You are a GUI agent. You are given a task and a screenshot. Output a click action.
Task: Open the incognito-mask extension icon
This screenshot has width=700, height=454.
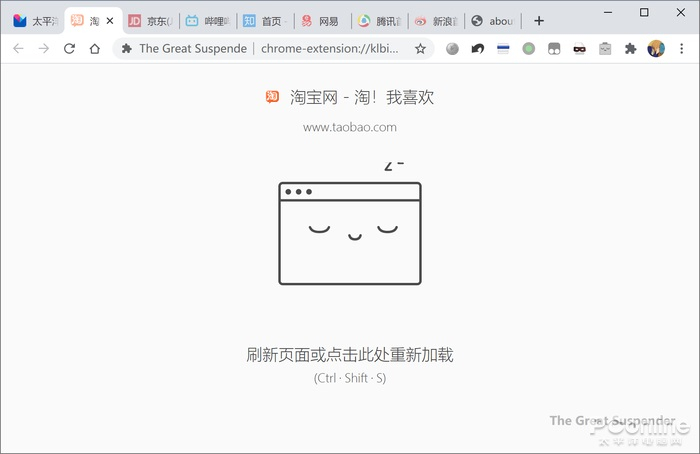[579, 49]
